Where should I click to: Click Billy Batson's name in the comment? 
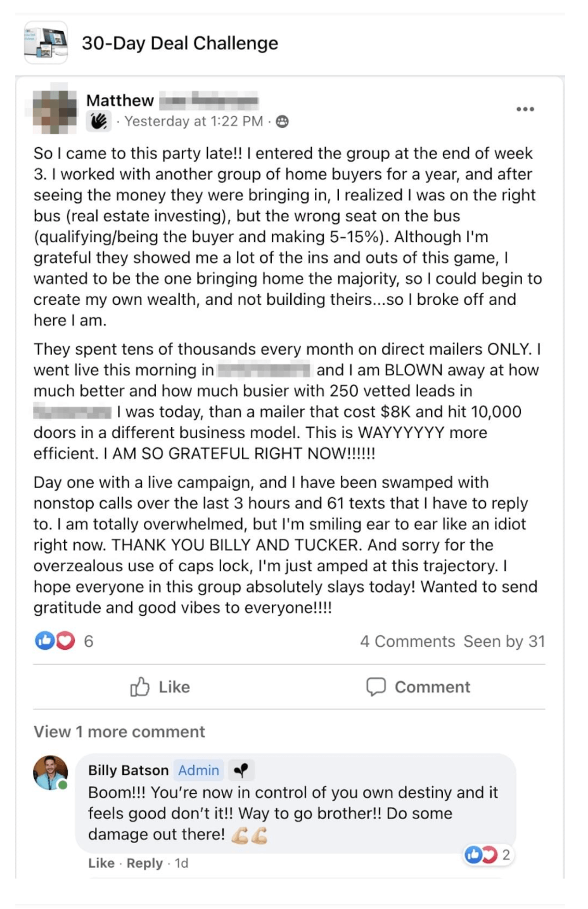pos(128,770)
